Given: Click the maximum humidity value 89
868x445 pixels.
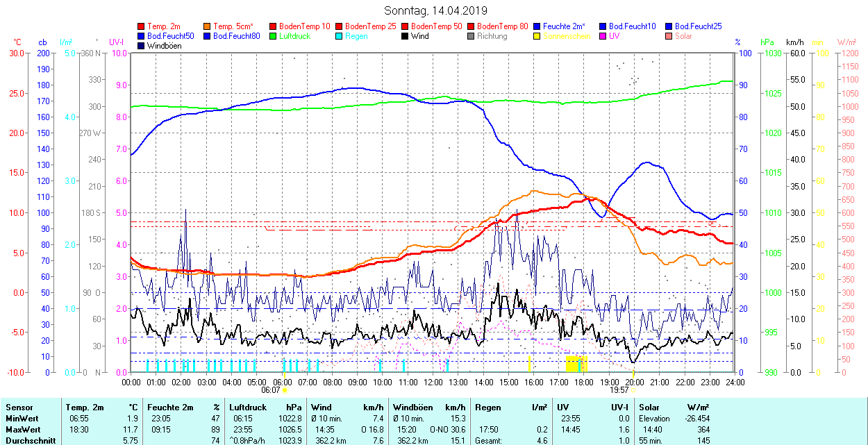Looking at the screenshot, I should coord(215,430).
